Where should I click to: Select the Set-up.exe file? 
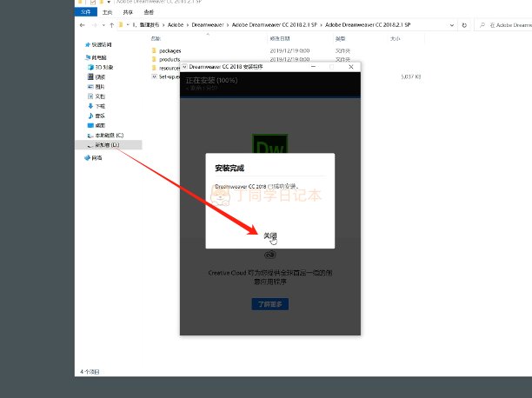click(169, 76)
